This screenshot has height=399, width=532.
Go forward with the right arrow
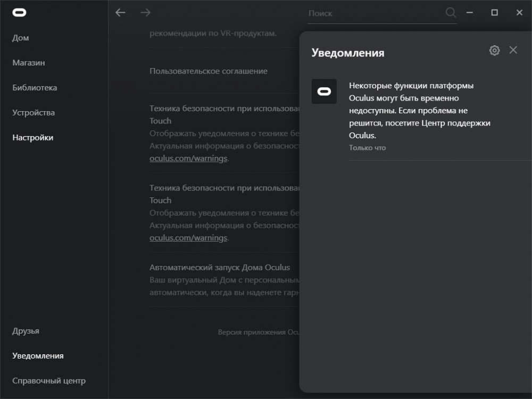tap(146, 13)
